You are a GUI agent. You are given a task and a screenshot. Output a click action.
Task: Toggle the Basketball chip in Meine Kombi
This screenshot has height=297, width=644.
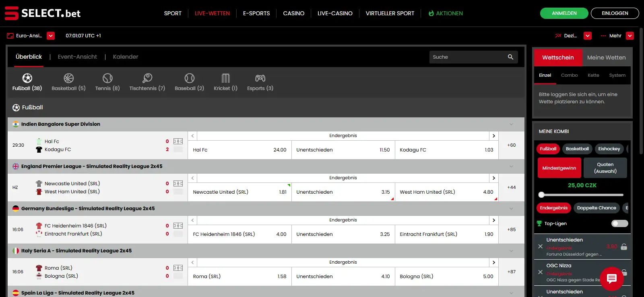click(577, 149)
